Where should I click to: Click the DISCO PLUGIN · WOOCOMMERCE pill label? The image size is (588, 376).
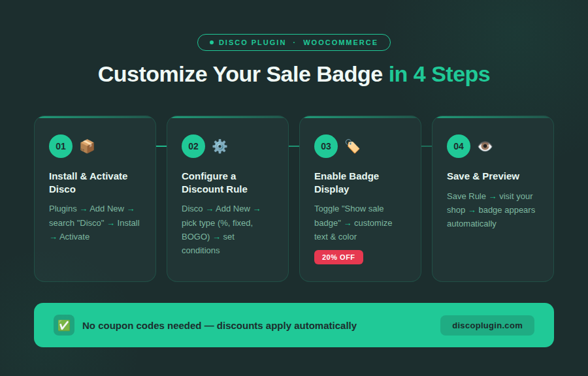point(294,42)
